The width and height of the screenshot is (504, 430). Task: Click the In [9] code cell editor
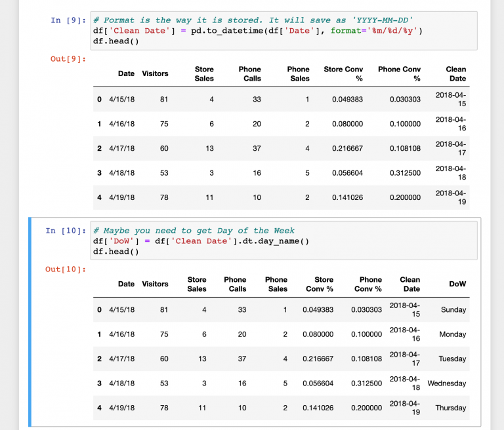point(283,31)
